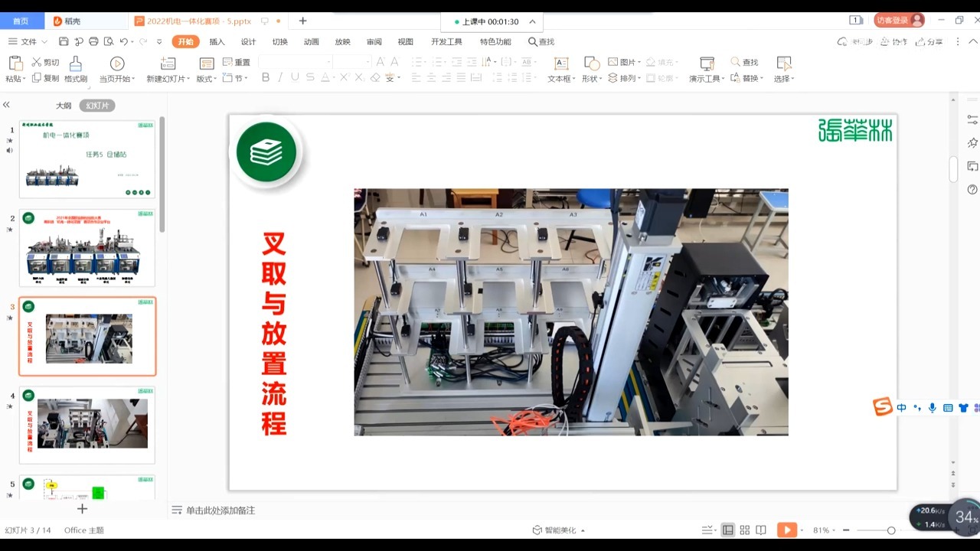Open the zoom percentage 81% dropdown
980x551 pixels.
pos(825,530)
